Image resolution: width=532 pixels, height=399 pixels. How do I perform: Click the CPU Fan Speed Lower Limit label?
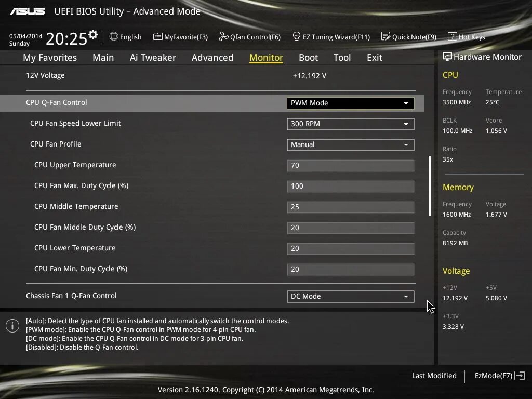point(75,123)
